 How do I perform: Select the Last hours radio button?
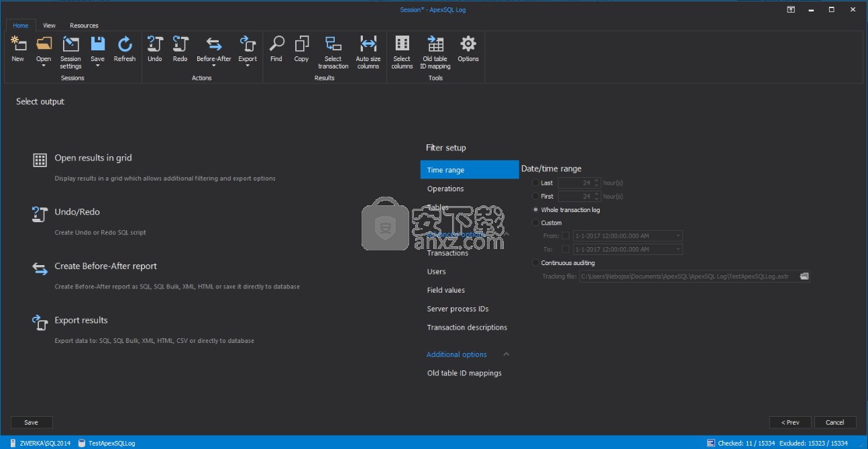pyautogui.click(x=535, y=183)
